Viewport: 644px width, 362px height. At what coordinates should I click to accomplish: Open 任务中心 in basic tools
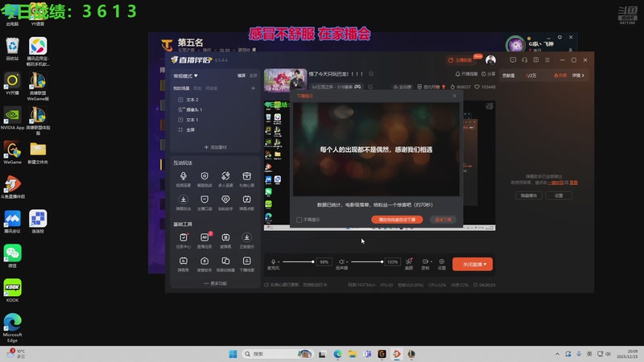tap(184, 241)
